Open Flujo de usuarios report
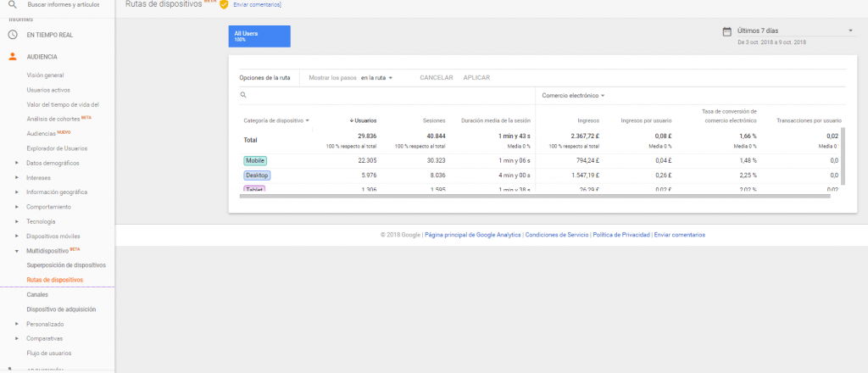The image size is (868, 373). click(x=48, y=353)
